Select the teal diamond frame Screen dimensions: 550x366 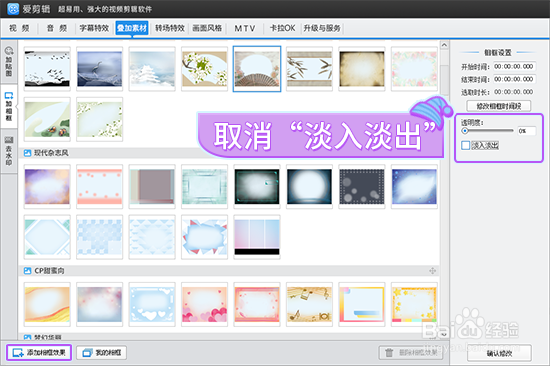[47, 237]
